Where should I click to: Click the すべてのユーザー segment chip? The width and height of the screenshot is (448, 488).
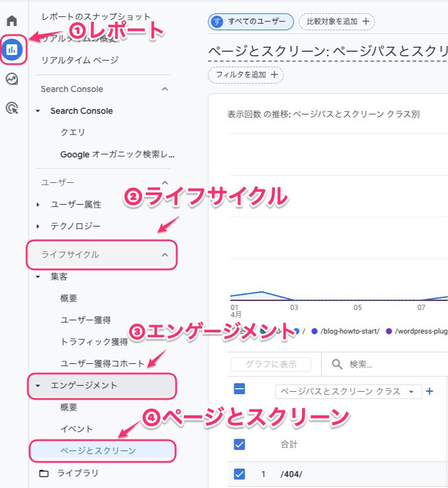tap(251, 22)
